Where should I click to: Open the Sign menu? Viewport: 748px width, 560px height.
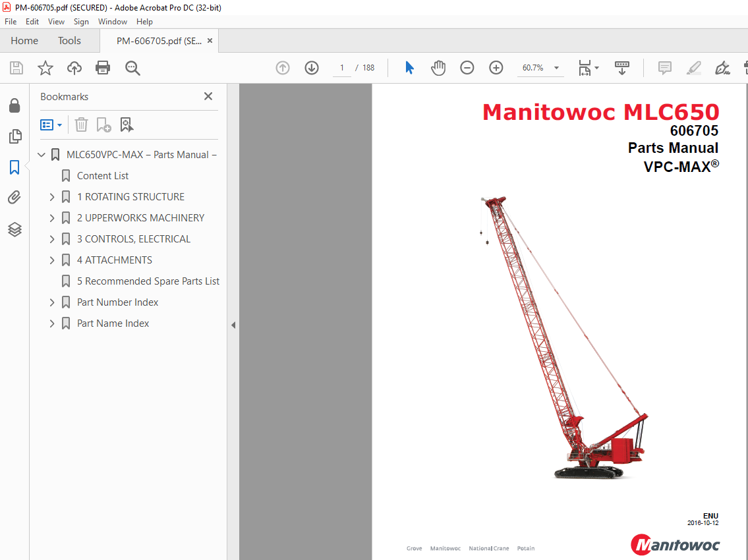tap(81, 22)
